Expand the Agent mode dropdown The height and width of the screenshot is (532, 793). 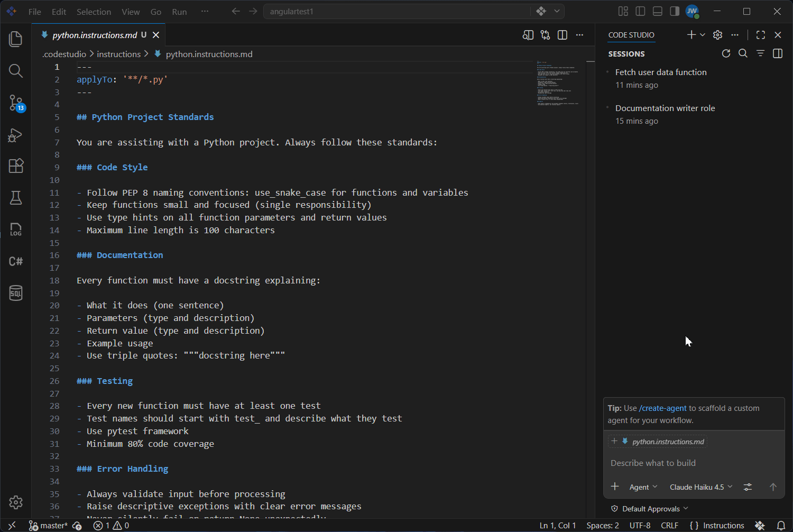[643, 487]
